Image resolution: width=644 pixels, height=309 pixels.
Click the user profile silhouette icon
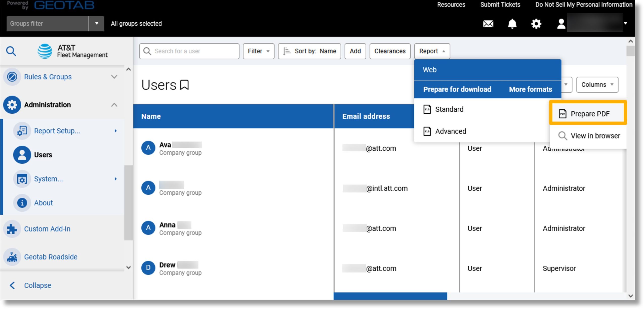tap(561, 24)
